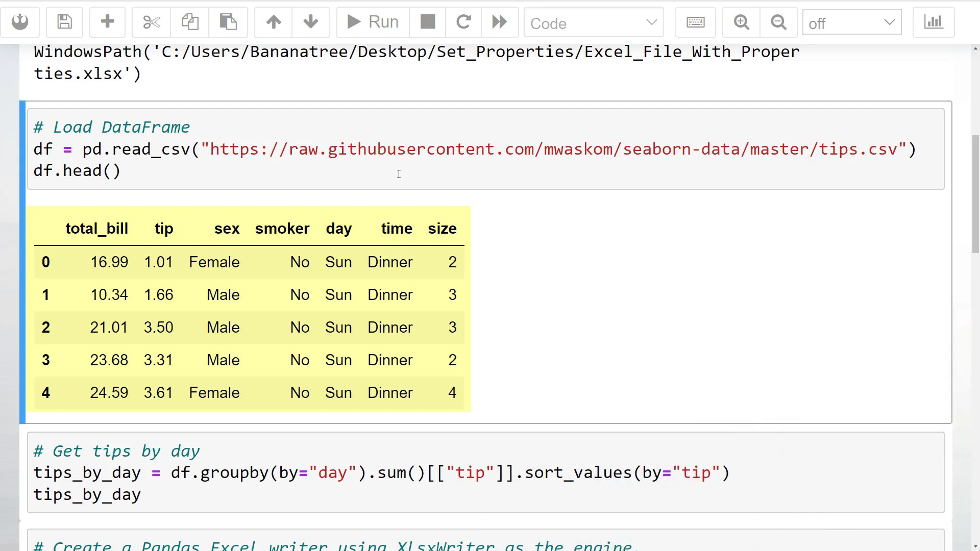Run the selected cell
Viewport: 980px width, 551px height.
(x=371, y=22)
